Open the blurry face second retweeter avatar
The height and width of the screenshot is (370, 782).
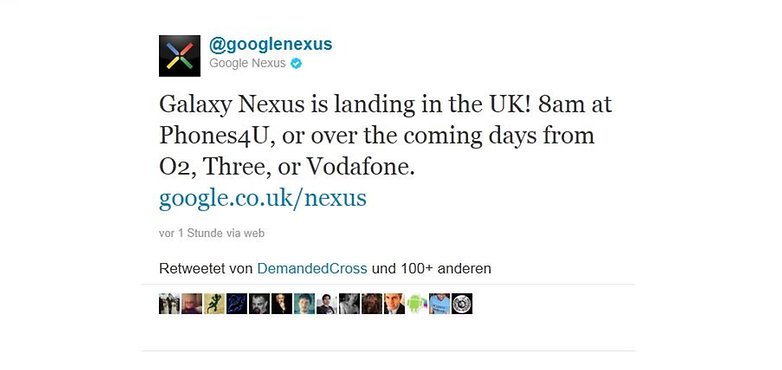[192, 304]
